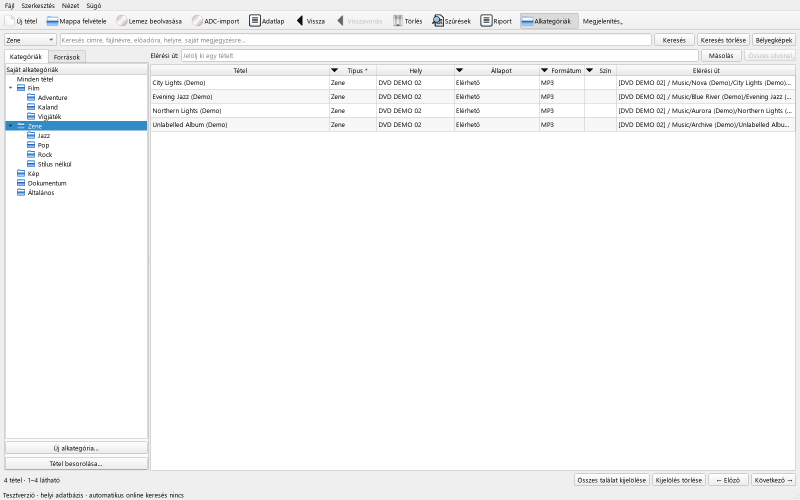
Task: Switch to the Kategóriák tab
Action: pyautogui.click(x=26, y=56)
